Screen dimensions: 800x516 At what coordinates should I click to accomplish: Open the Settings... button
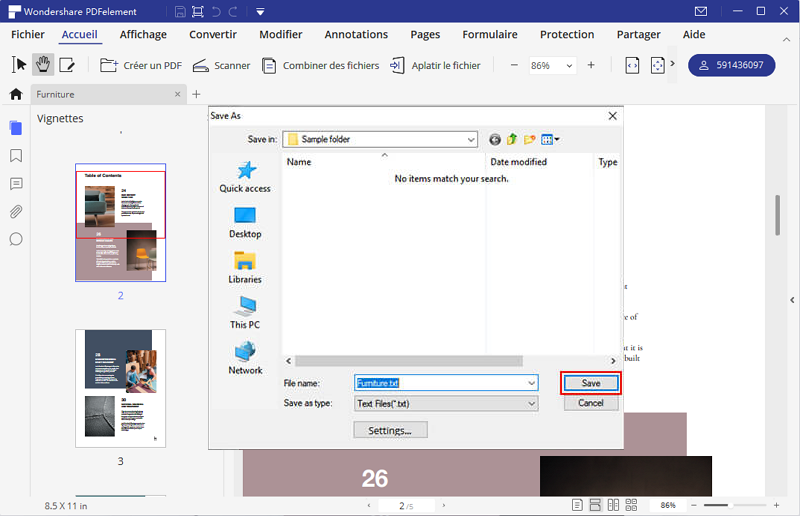tap(390, 430)
